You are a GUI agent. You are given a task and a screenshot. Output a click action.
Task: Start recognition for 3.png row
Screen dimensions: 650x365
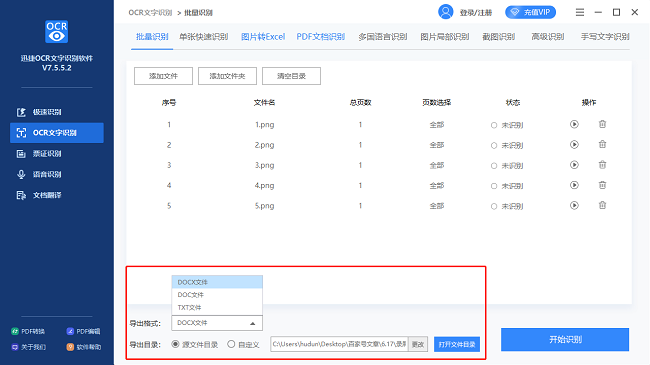tap(574, 165)
